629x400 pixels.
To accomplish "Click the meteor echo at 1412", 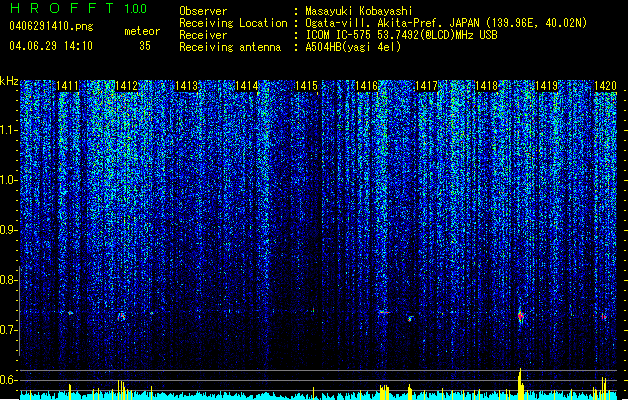I will click(121, 317).
